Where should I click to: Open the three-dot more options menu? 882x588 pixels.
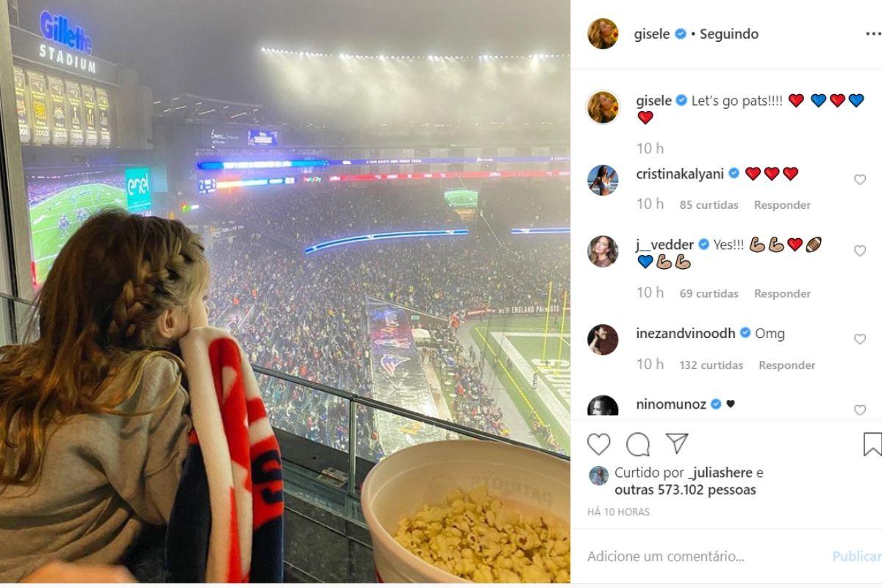coord(872,34)
